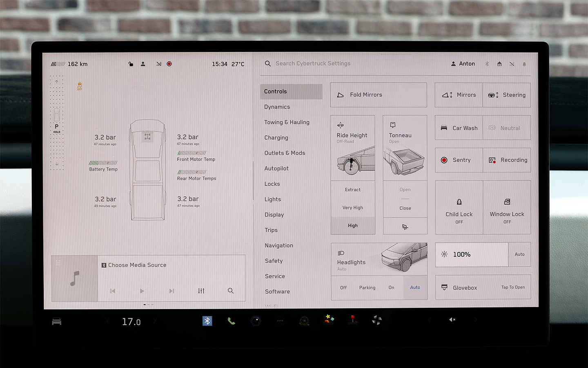The height and width of the screenshot is (368, 588).
Task: Toggle Sentry mode
Action: click(459, 160)
